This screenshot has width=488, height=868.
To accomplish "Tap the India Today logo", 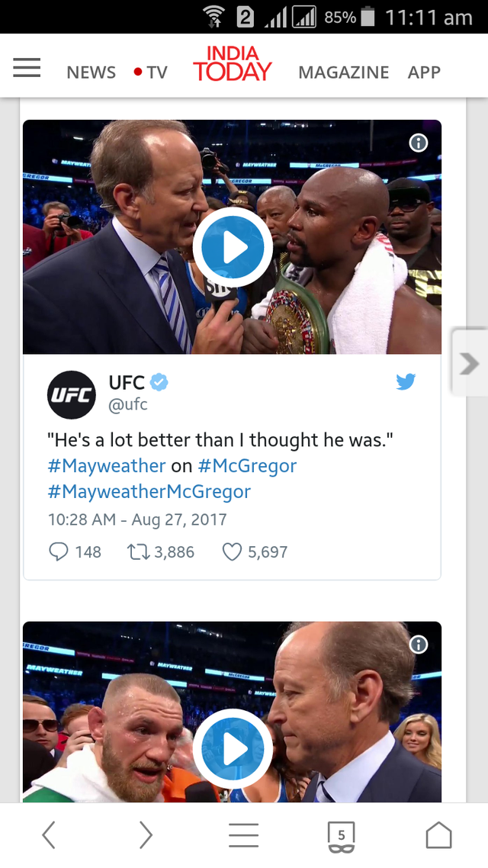I will tap(233, 64).
